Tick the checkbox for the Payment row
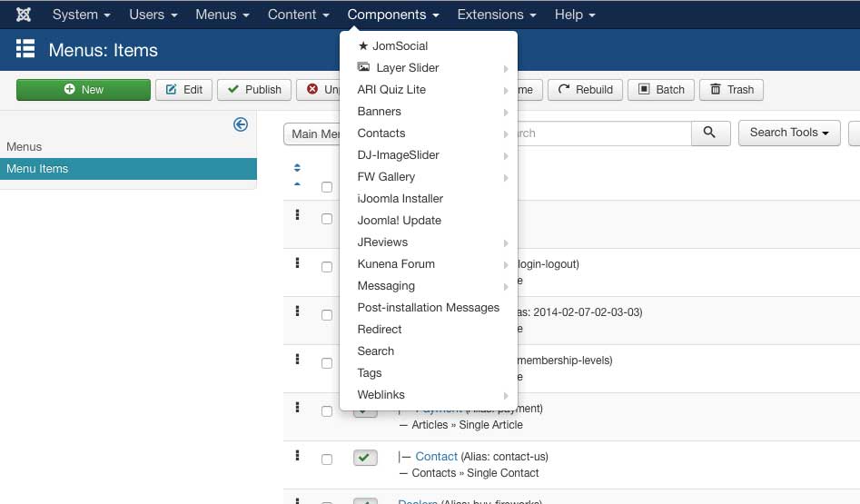Image resolution: width=860 pixels, height=504 pixels. pyautogui.click(x=327, y=411)
